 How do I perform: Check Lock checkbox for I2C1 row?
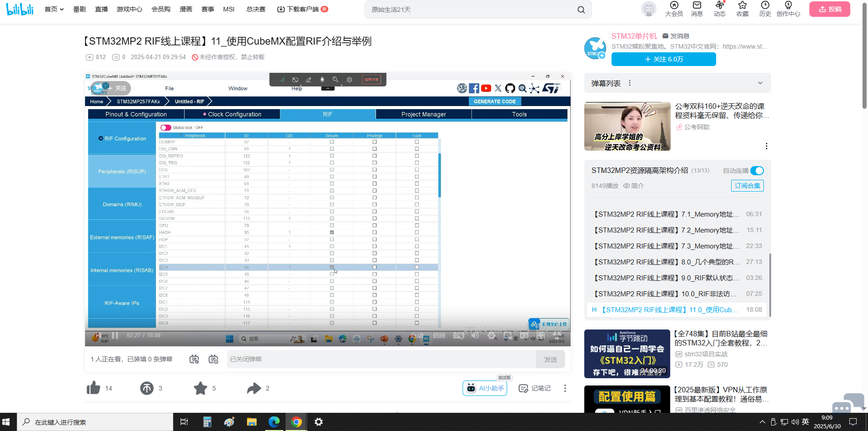pos(417,246)
